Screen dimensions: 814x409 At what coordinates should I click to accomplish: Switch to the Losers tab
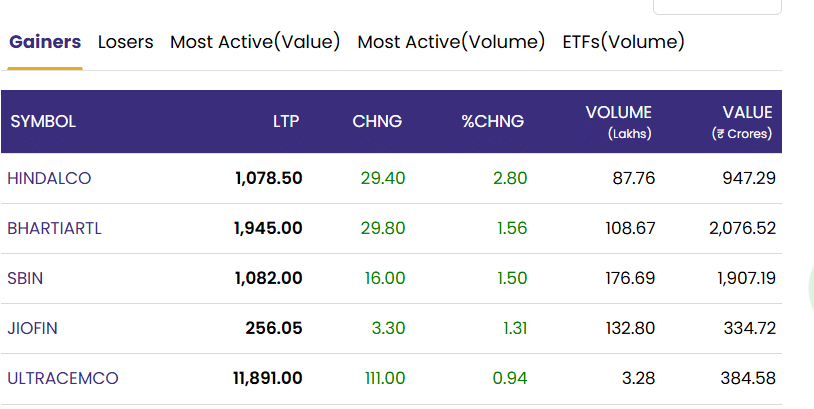click(126, 42)
